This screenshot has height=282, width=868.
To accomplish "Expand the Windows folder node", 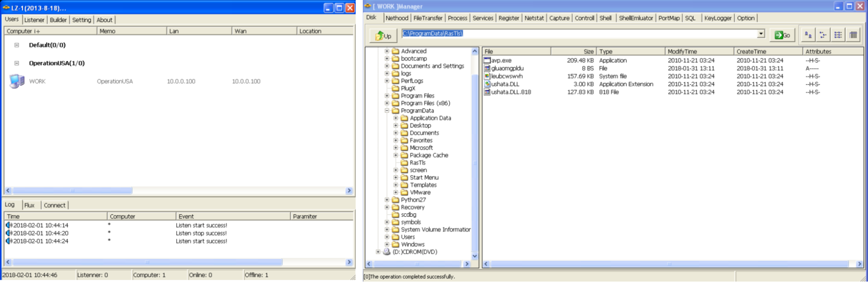I will [x=387, y=244].
